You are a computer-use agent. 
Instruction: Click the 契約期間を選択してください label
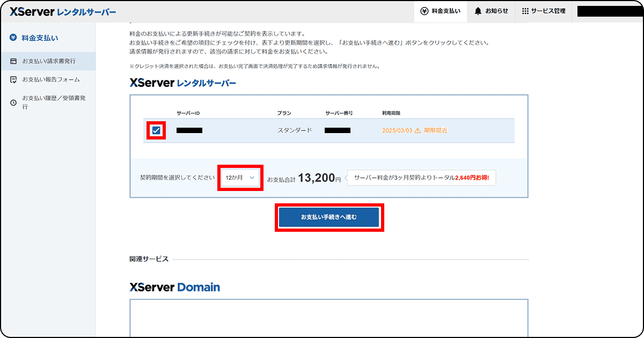click(178, 179)
